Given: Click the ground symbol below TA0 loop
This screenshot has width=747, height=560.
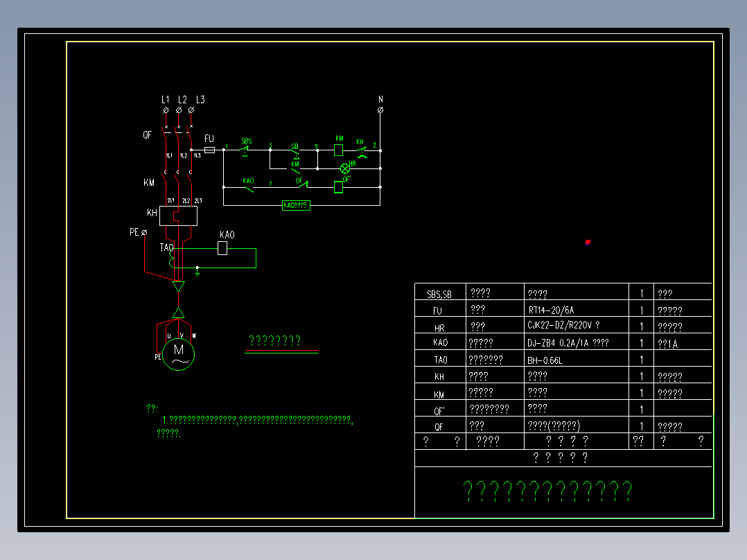Looking at the screenshot, I should [197, 272].
